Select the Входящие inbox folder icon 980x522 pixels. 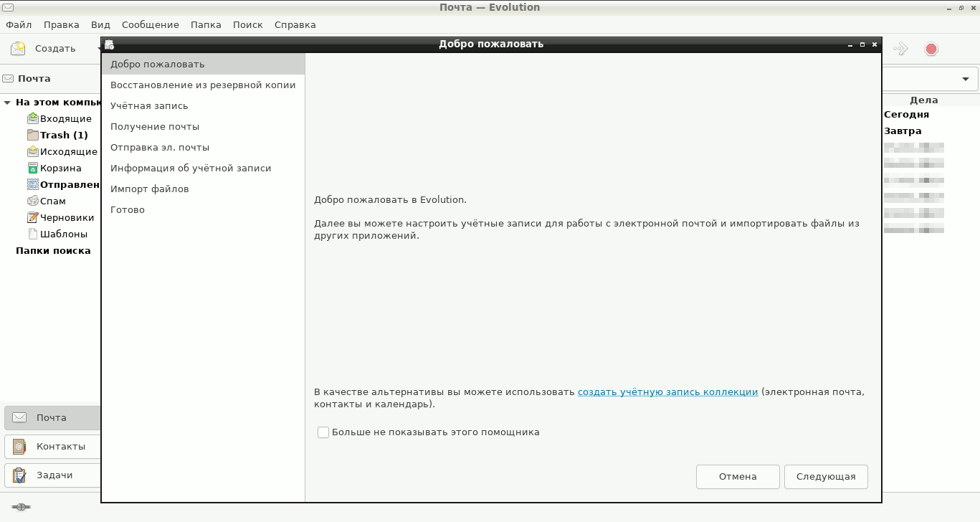[x=32, y=118]
